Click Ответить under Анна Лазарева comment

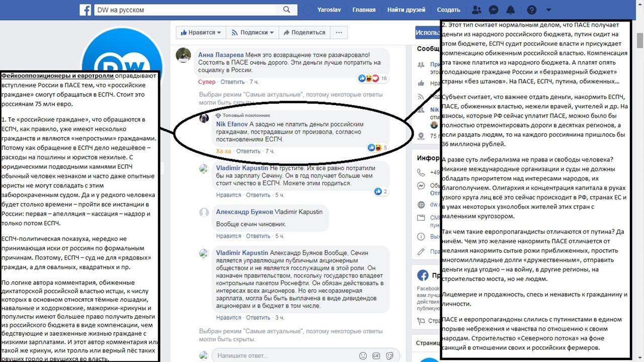click(232, 82)
